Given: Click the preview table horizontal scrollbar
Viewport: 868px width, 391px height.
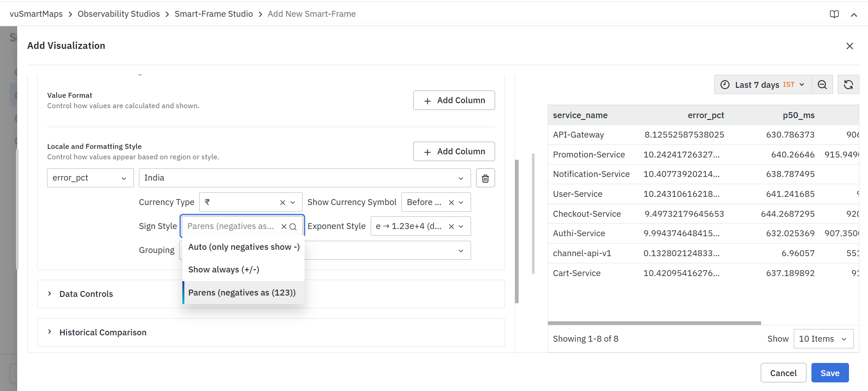Looking at the screenshot, I should coord(654,323).
